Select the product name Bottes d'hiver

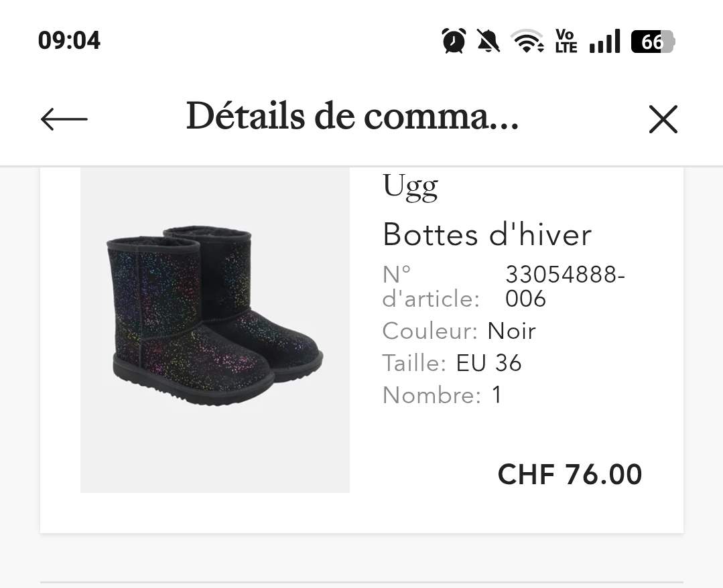486,235
